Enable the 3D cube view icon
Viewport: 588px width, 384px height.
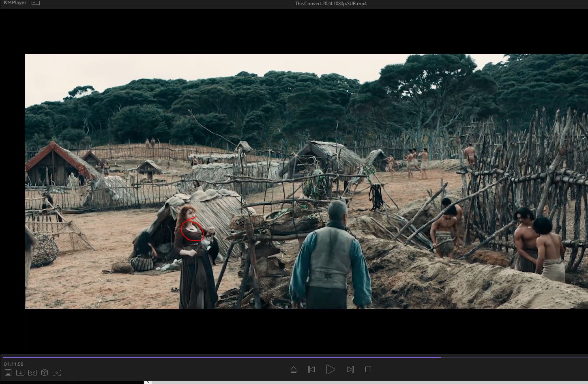[x=45, y=372]
